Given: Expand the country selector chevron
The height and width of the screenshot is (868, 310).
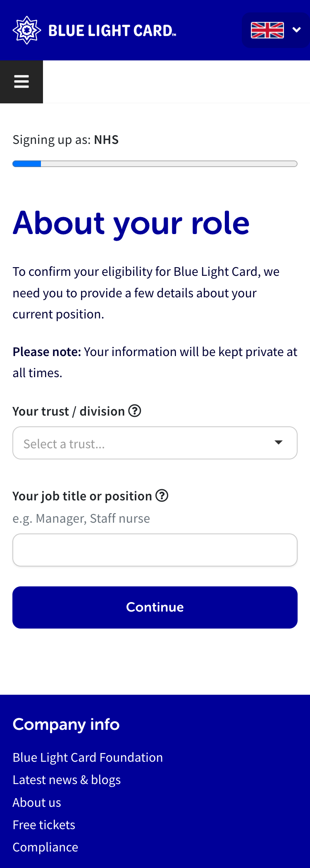Looking at the screenshot, I should pyautogui.click(x=296, y=30).
